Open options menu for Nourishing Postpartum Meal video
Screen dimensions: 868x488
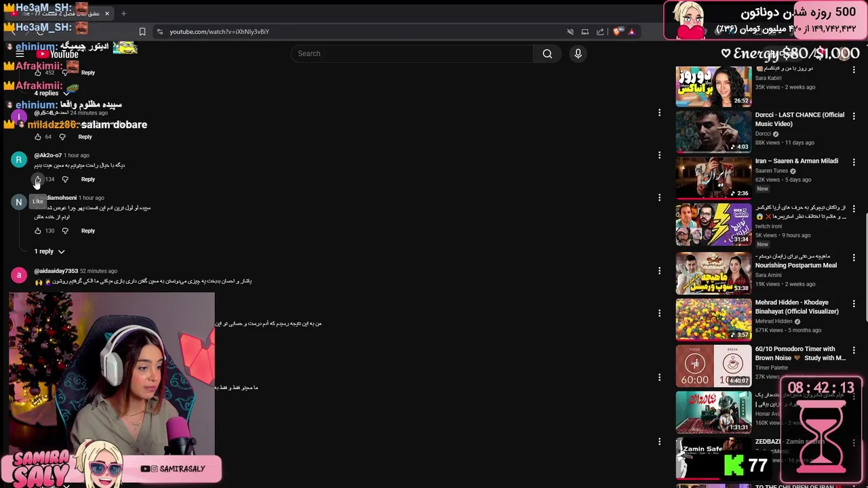click(854, 258)
